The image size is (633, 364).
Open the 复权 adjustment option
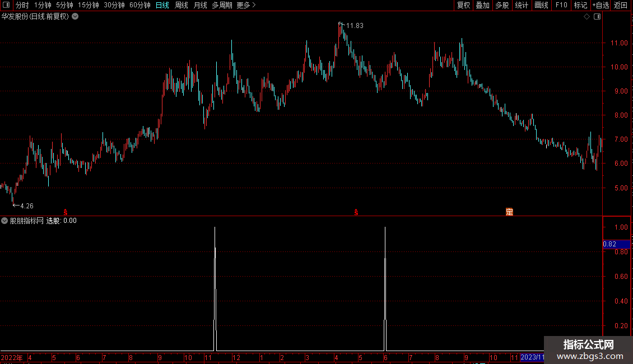click(463, 5)
